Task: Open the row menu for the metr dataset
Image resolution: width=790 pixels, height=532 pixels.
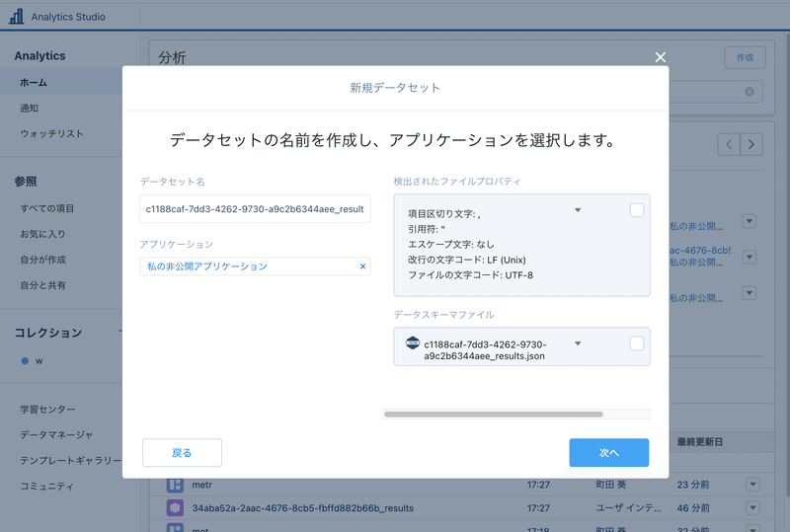Action: [752, 485]
